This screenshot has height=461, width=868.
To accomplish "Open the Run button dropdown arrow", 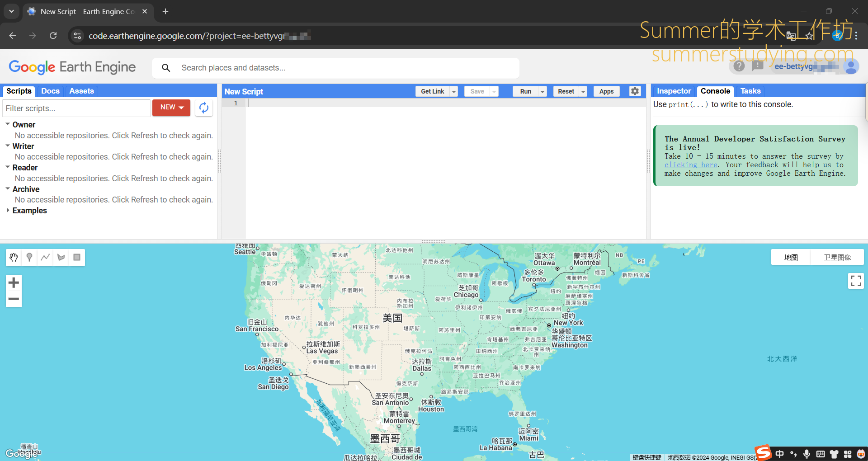I will point(542,92).
